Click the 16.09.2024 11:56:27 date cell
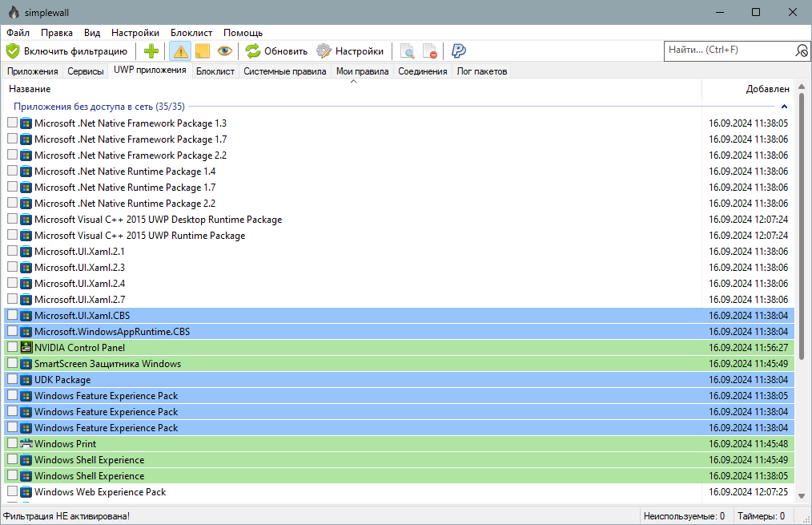Viewport: 812px width, 525px height. coord(748,347)
